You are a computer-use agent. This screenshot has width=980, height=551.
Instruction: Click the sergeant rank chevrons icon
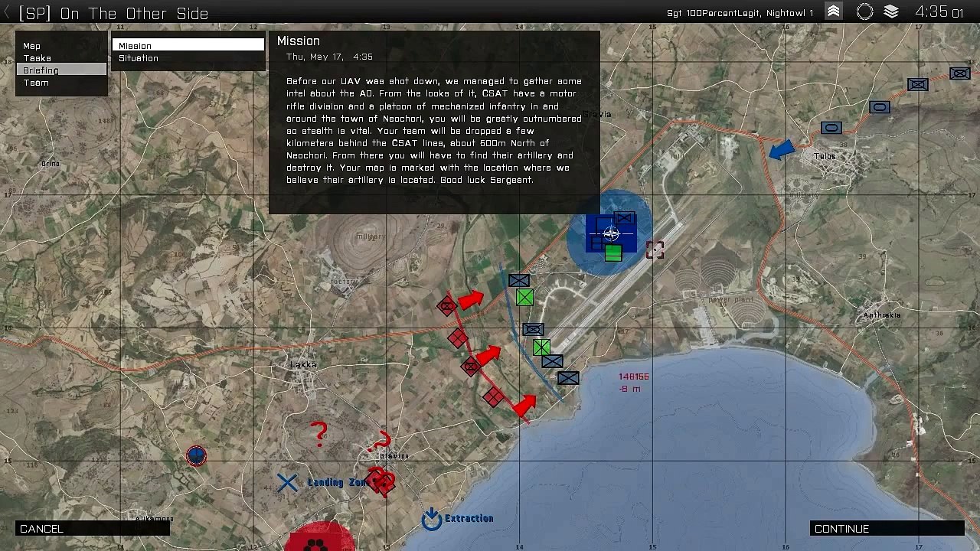tap(834, 11)
